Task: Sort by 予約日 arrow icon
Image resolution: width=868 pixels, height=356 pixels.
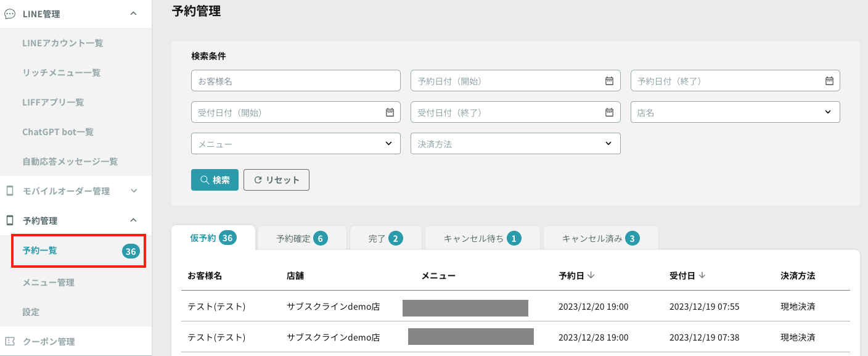Action: point(591,275)
